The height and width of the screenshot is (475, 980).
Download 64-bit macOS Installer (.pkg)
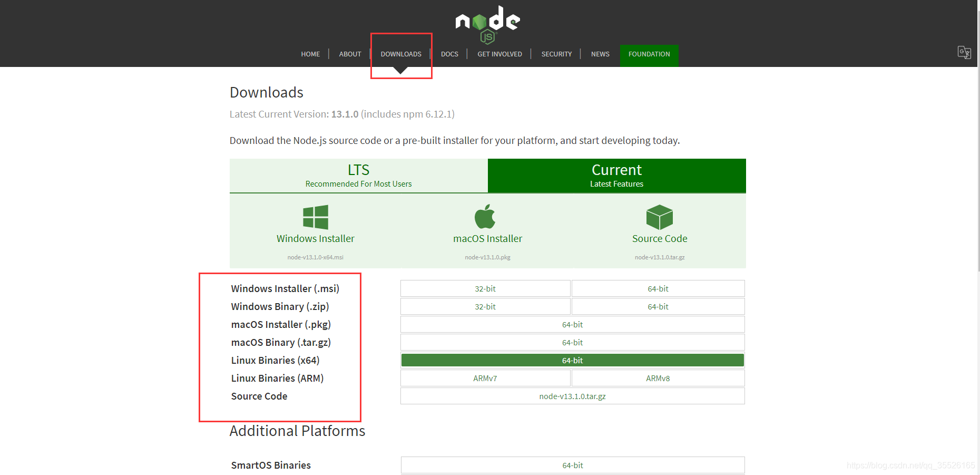[573, 324]
